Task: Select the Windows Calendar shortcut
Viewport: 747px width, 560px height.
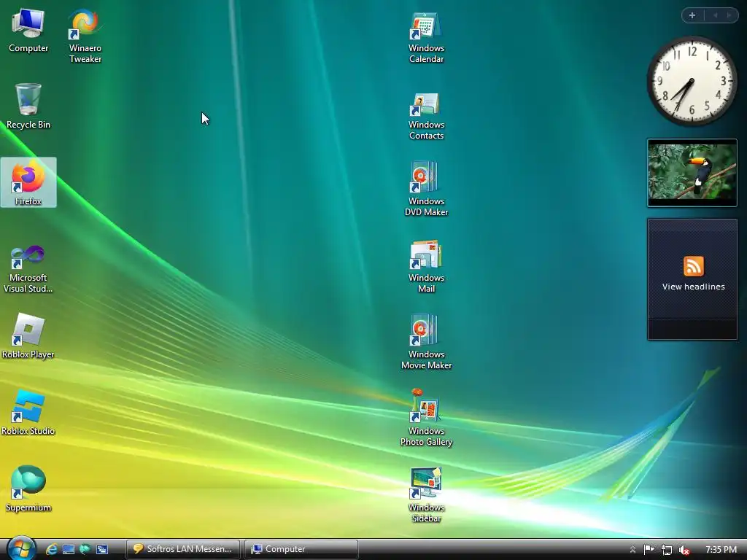Action: 426,38
